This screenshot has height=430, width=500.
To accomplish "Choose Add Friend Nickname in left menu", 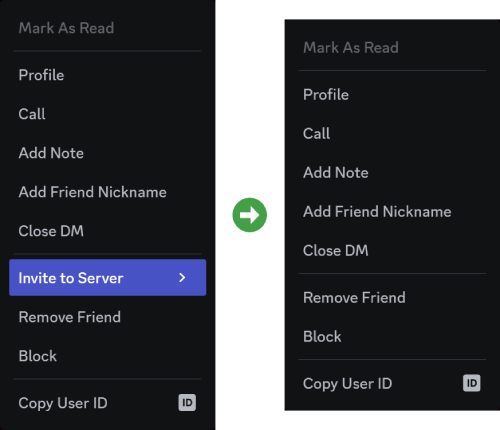I will tap(108, 192).
